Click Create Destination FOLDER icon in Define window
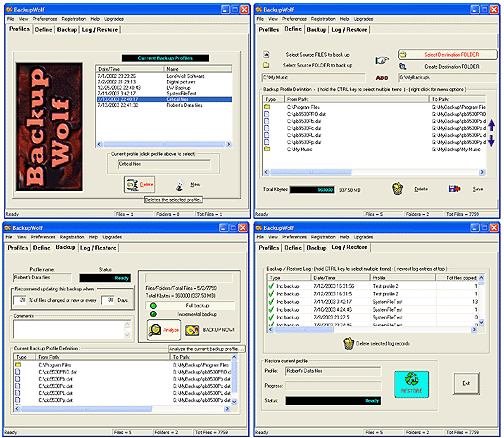504x438 pixels. point(403,66)
